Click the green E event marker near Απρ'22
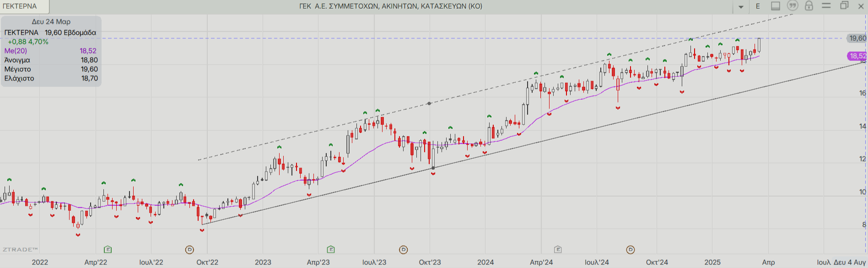Image resolution: width=868 pixels, height=268 pixels. [108, 249]
